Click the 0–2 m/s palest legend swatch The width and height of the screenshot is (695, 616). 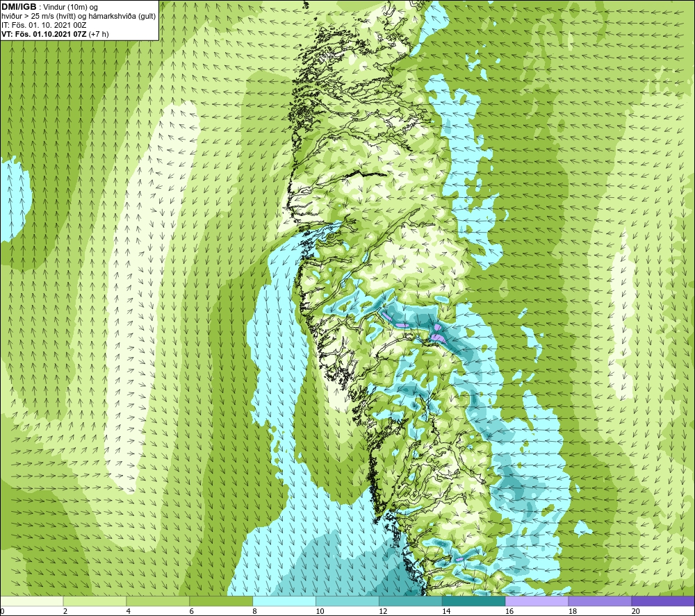tap(32, 601)
